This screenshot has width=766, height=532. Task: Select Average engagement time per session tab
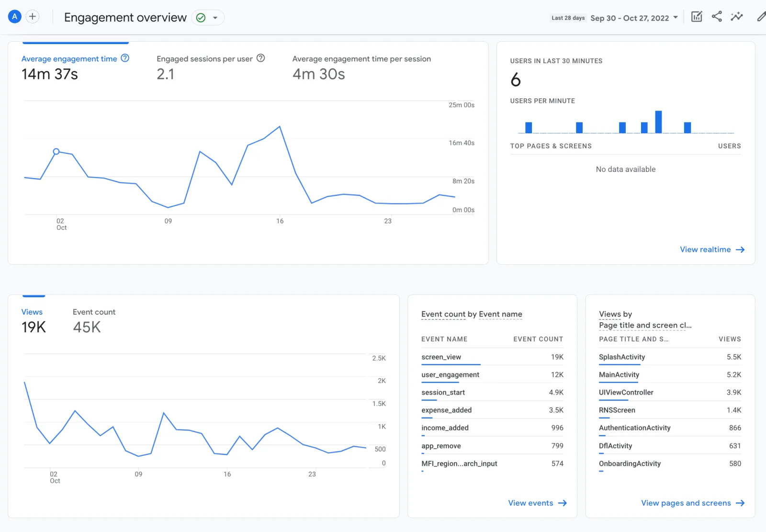pos(361,59)
